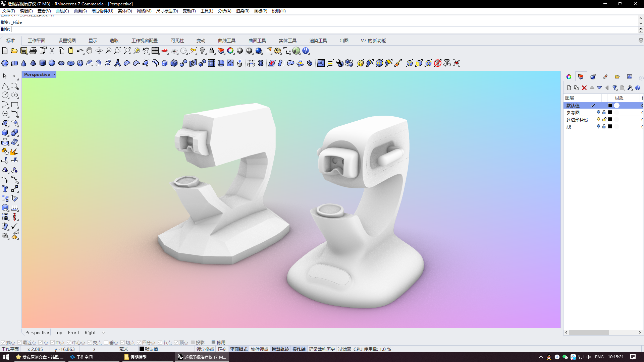Unlock the 参考图 layer lock icon

click(604, 113)
